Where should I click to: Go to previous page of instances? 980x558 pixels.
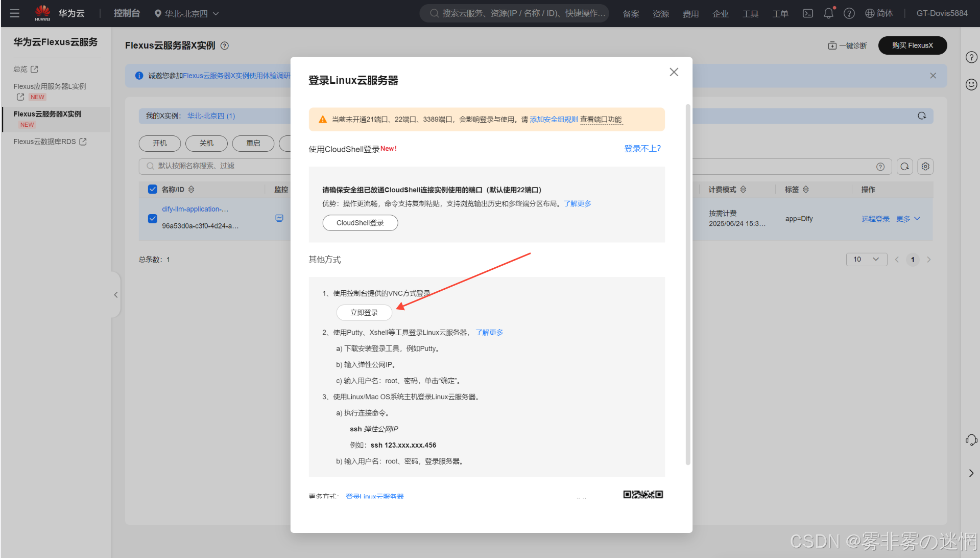pyautogui.click(x=897, y=260)
